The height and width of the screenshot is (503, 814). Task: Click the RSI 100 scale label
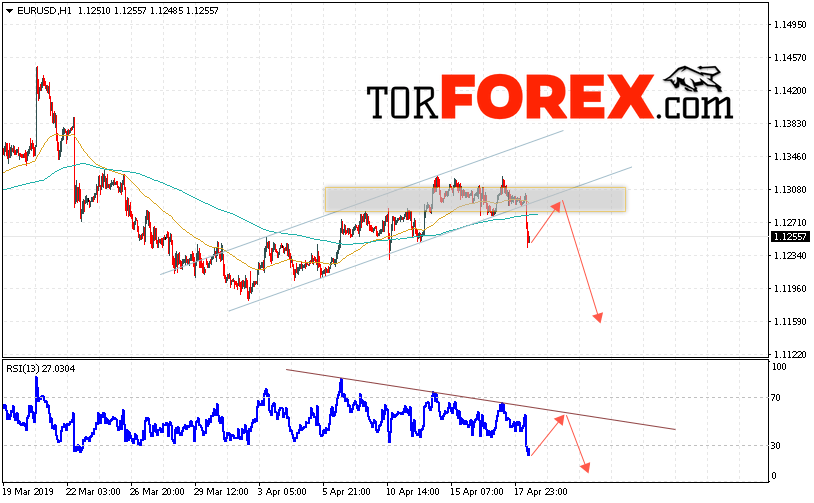pyautogui.click(x=779, y=367)
